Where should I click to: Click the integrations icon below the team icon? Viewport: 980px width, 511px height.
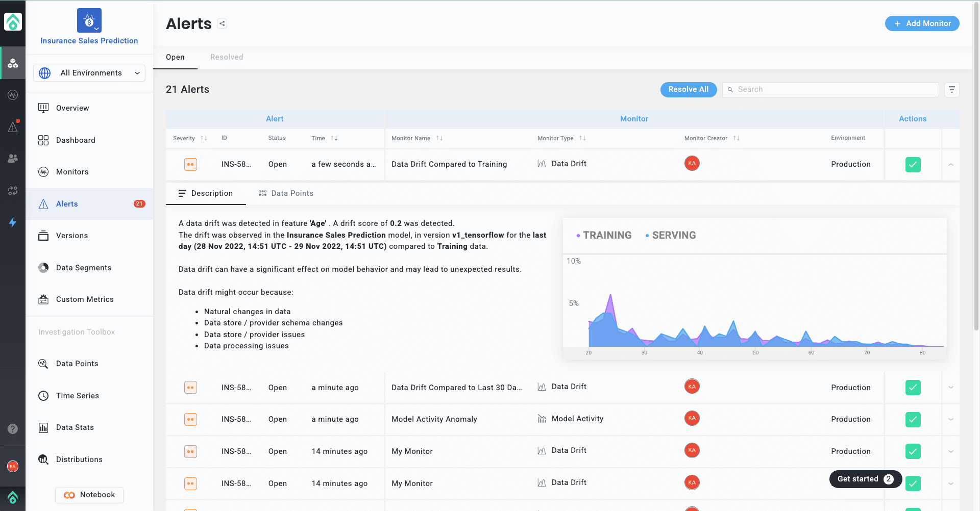point(13,191)
